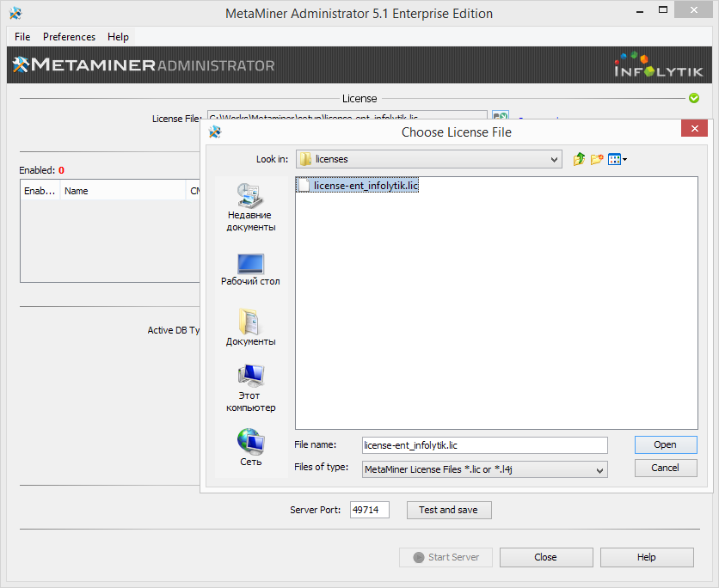Click the green License status check icon
Image resolution: width=719 pixels, height=588 pixels.
(x=694, y=98)
